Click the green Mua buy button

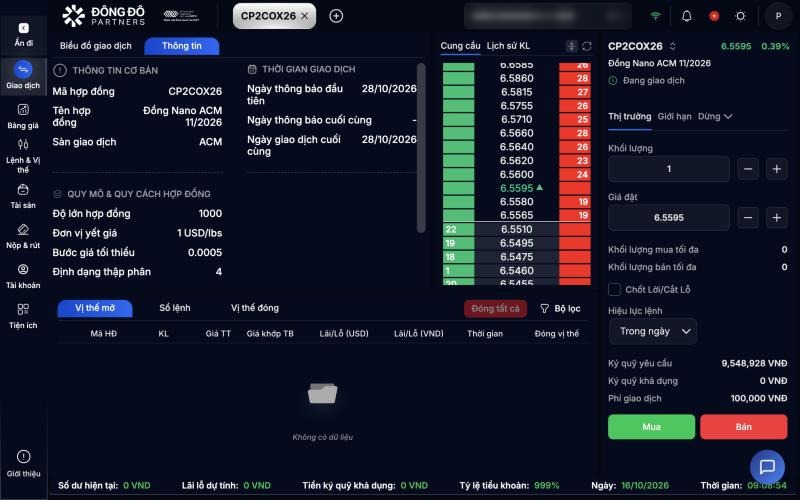651,427
